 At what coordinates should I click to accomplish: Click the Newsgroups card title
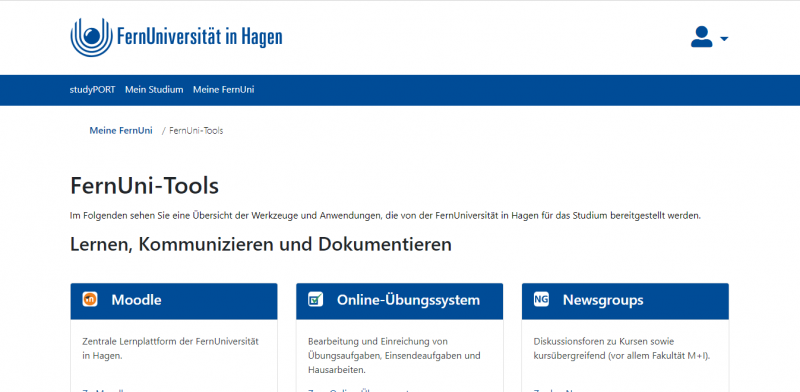(603, 300)
